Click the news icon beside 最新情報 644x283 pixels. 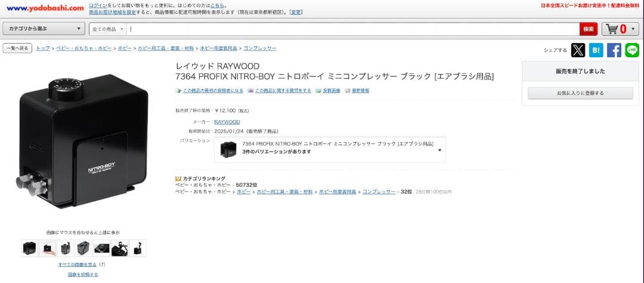click(348, 91)
